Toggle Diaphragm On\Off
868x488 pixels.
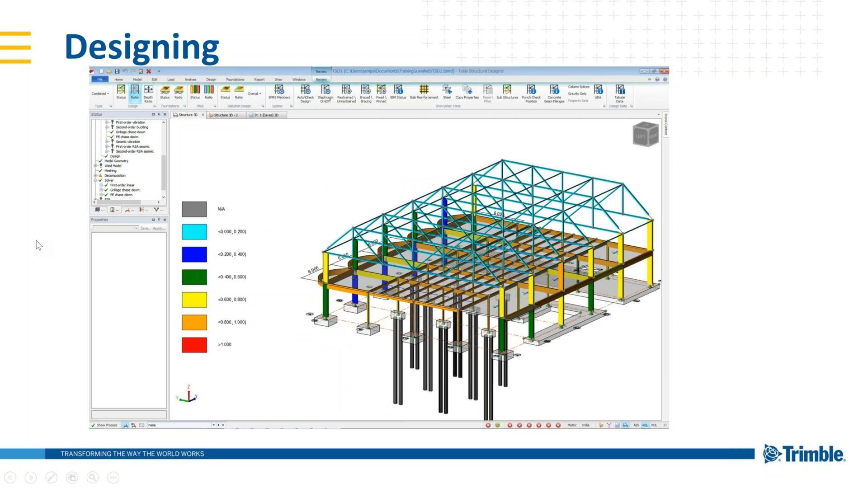325,94
